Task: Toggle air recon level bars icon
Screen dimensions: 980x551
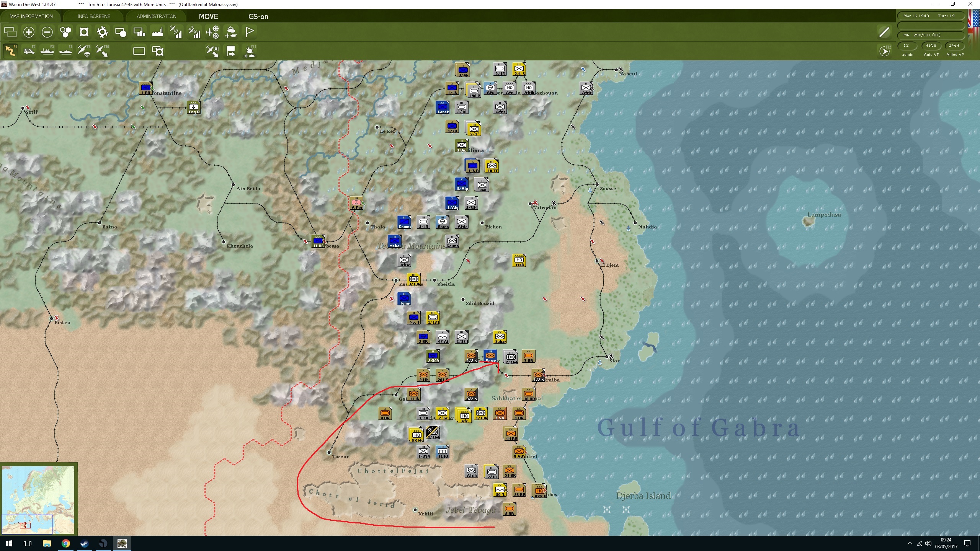Action: (x=176, y=32)
